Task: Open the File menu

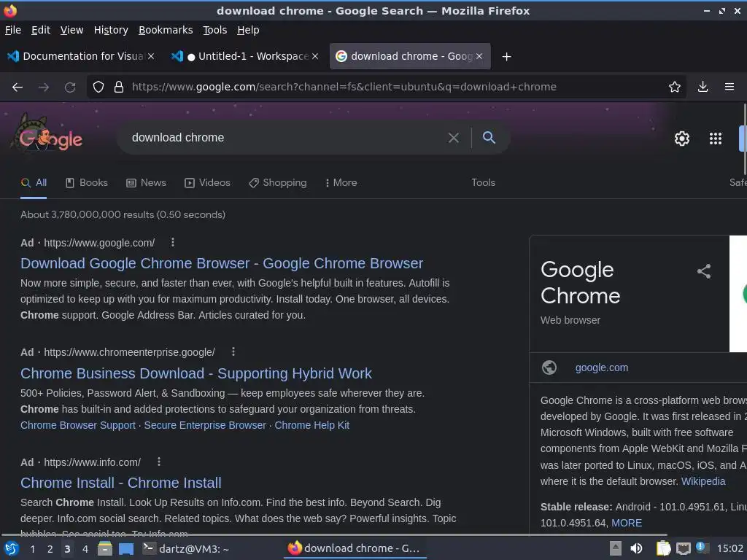Action: 13,30
